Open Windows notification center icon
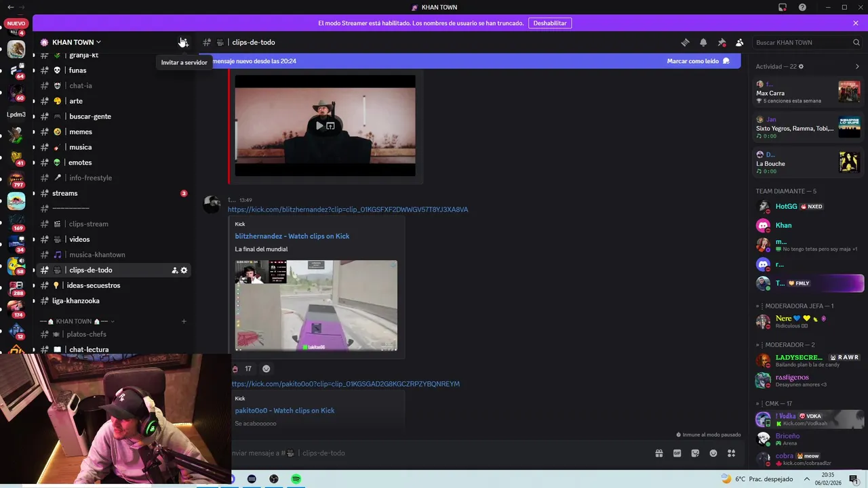The height and width of the screenshot is (488, 868). pos(853,479)
